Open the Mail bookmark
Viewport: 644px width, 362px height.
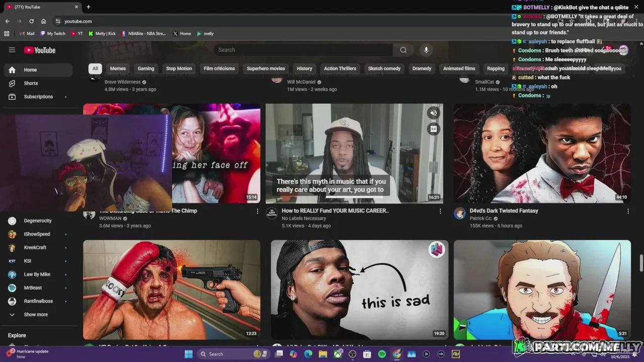pos(27,34)
